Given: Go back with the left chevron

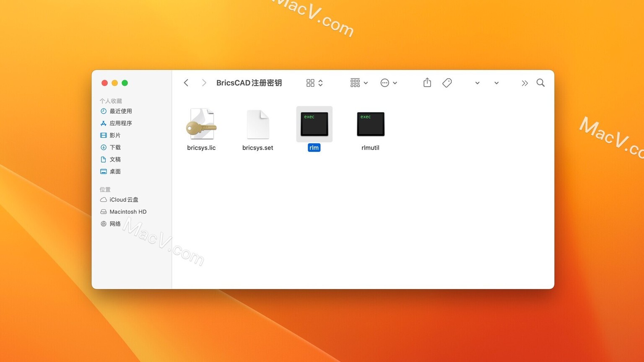Looking at the screenshot, I should click(x=186, y=83).
